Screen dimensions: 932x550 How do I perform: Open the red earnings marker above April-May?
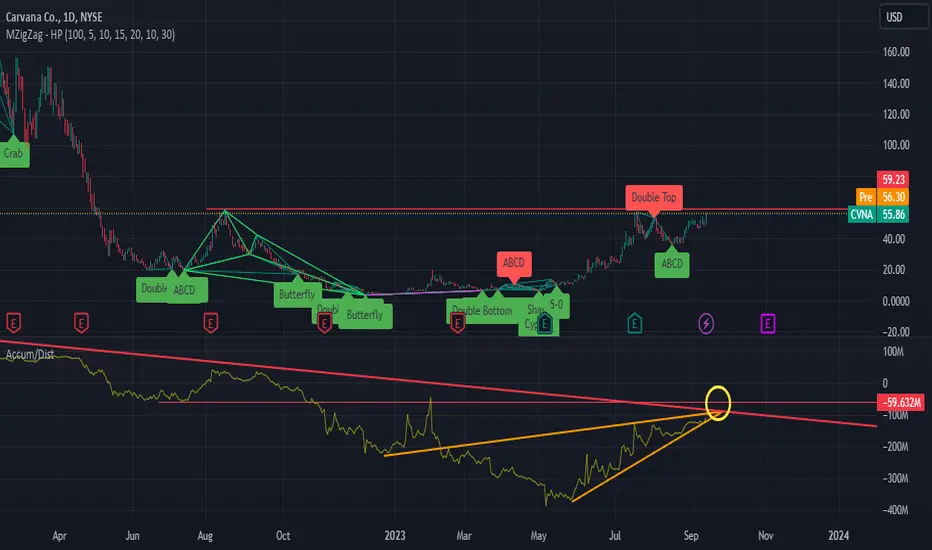tap(81, 323)
